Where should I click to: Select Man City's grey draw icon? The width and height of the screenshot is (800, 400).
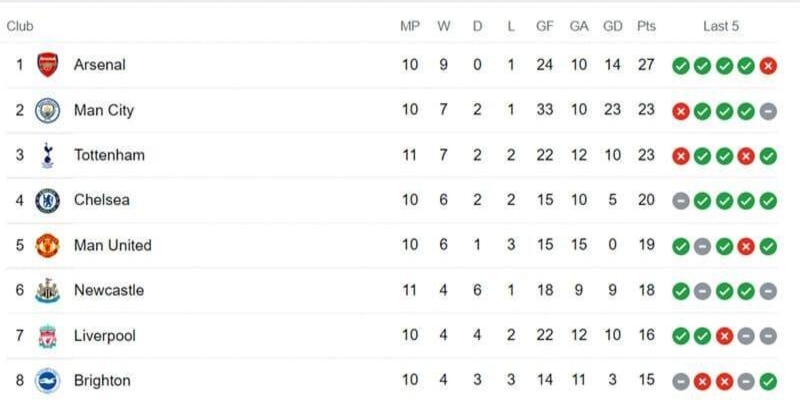pos(768,111)
